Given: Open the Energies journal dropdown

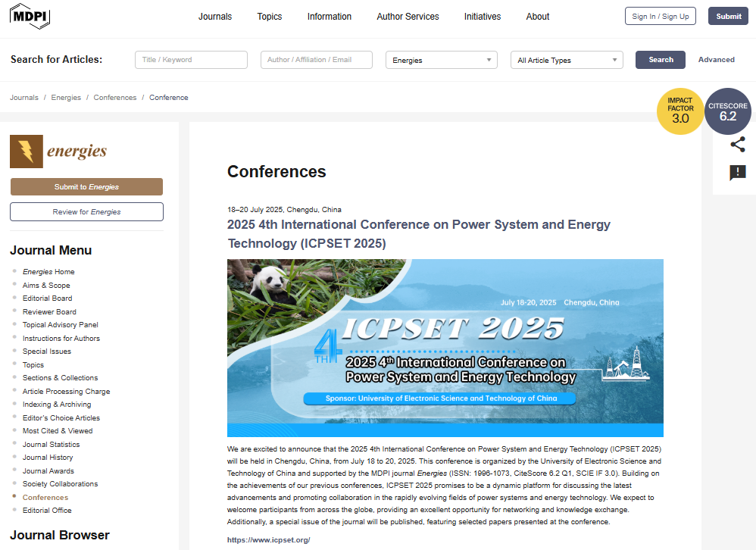Looking at the screenshot, I should pyautogui.click(x=441, y=61).
